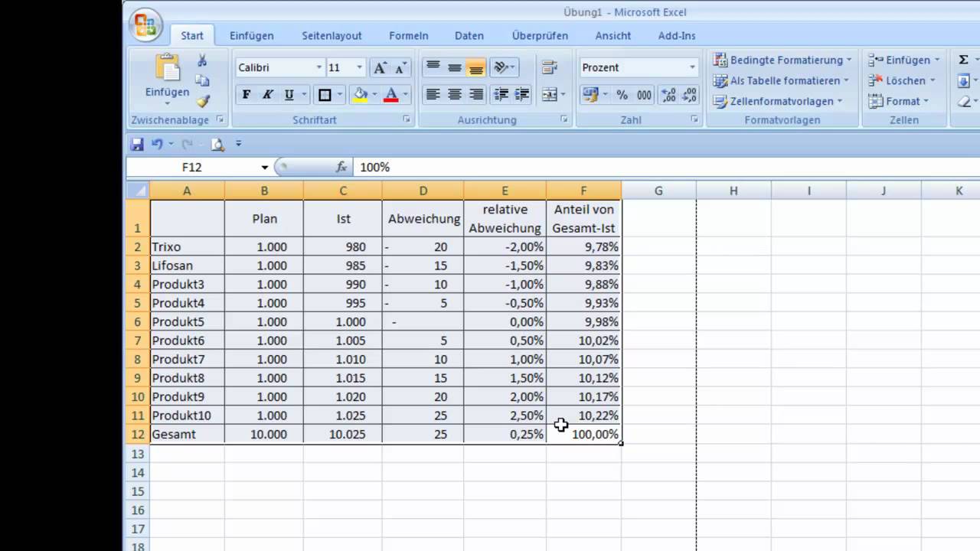Image resolution: width=980 pixels, height=551 pixels.
Task: Click the text orientation icon
Action: 501,67
